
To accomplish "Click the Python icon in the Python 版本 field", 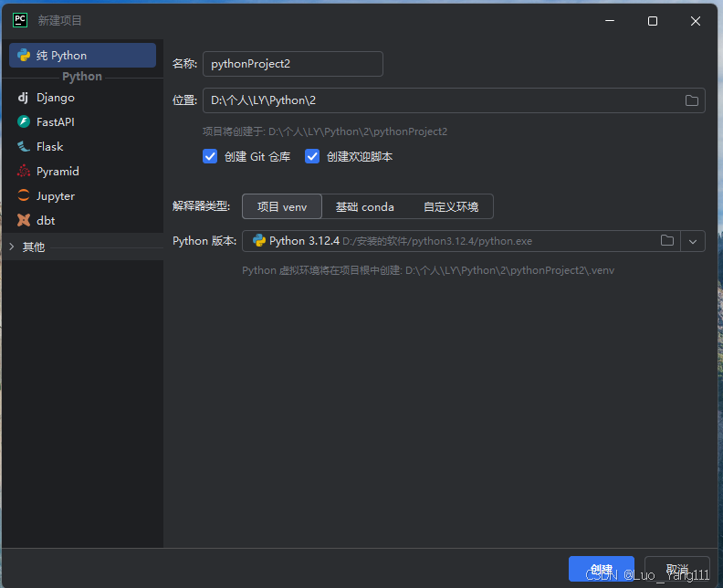I will click(x=259, y=241).
